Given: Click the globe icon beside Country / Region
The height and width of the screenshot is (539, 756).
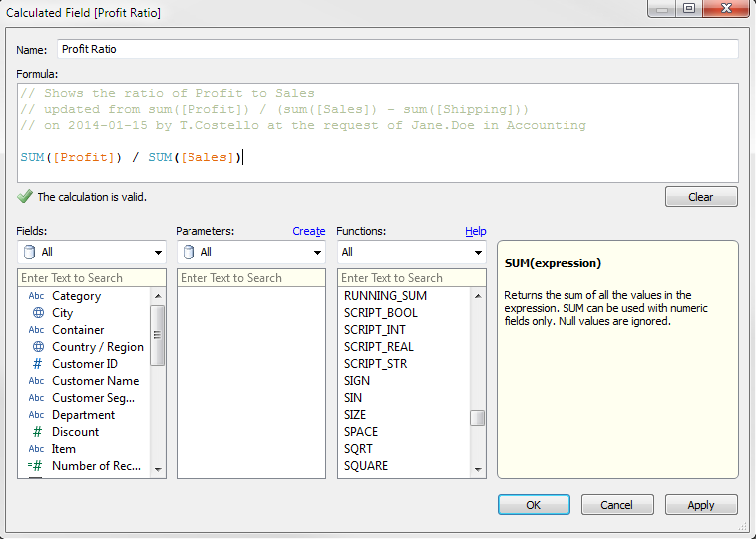Looking at the screenshot, I should [x=38, y=347].
